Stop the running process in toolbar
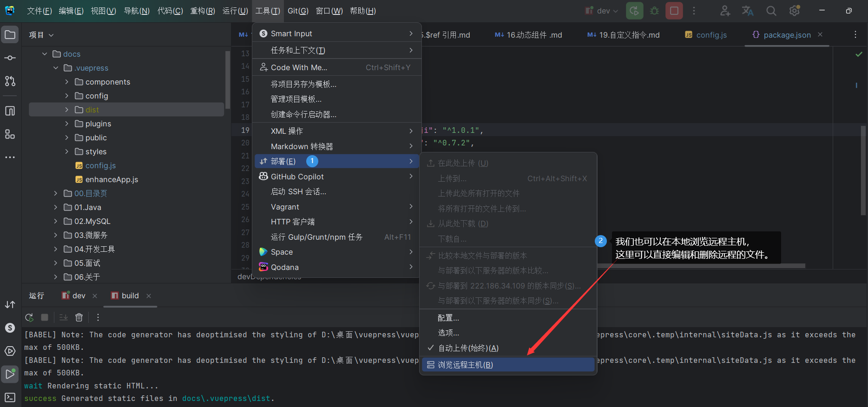This screenshot has height=407, width=868. [x=674, y=11]
